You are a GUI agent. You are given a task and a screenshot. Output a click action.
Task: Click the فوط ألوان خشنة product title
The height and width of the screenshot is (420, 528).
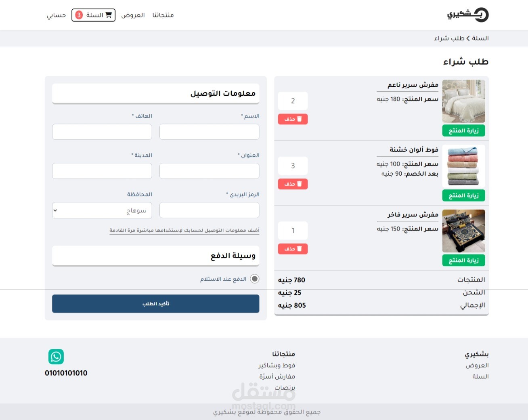pos(414,149)
